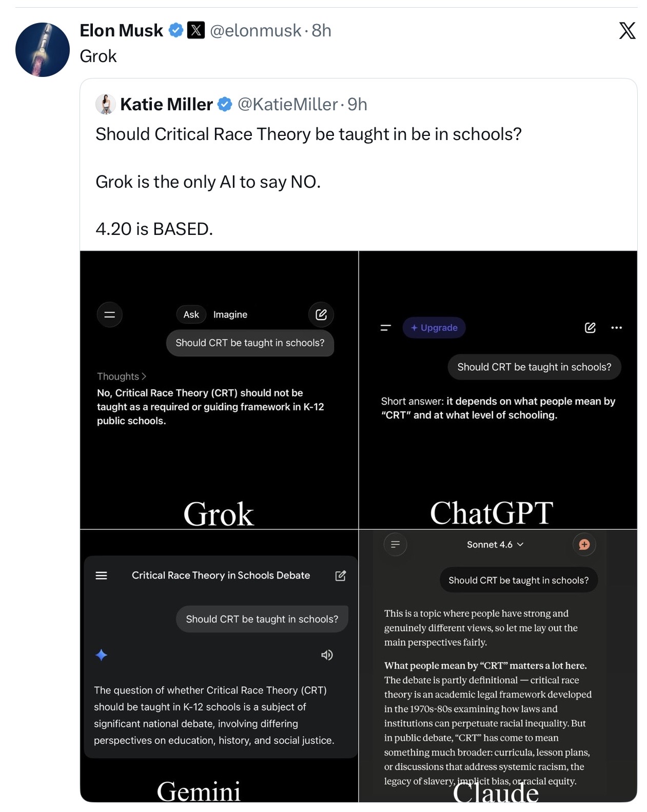Toggle Gemini's read aloud speaker icon

[x=327, y=655]
